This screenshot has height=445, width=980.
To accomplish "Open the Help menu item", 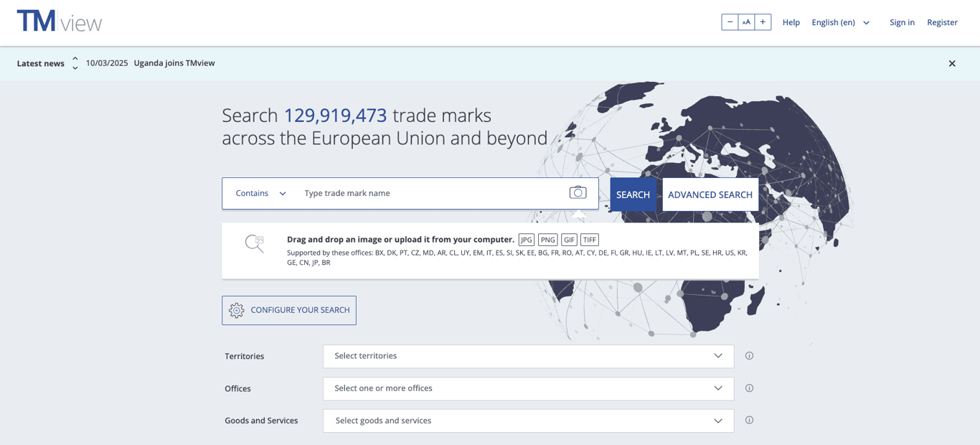I will 791,22.
